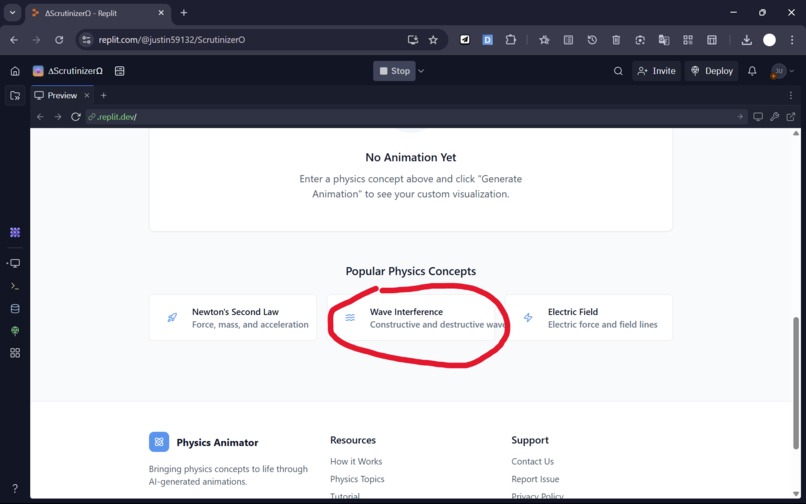Open Replit notifications bell

(x=752, y=71)
